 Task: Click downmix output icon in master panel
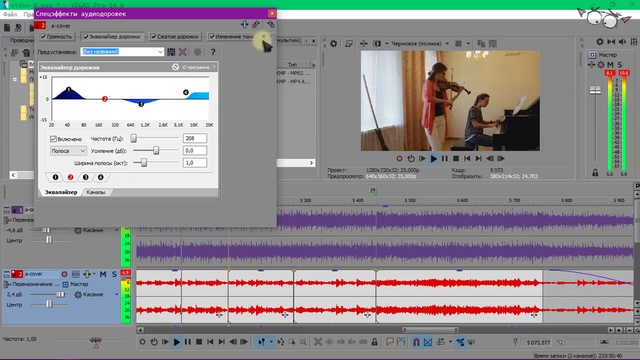(x=611, y=42)
